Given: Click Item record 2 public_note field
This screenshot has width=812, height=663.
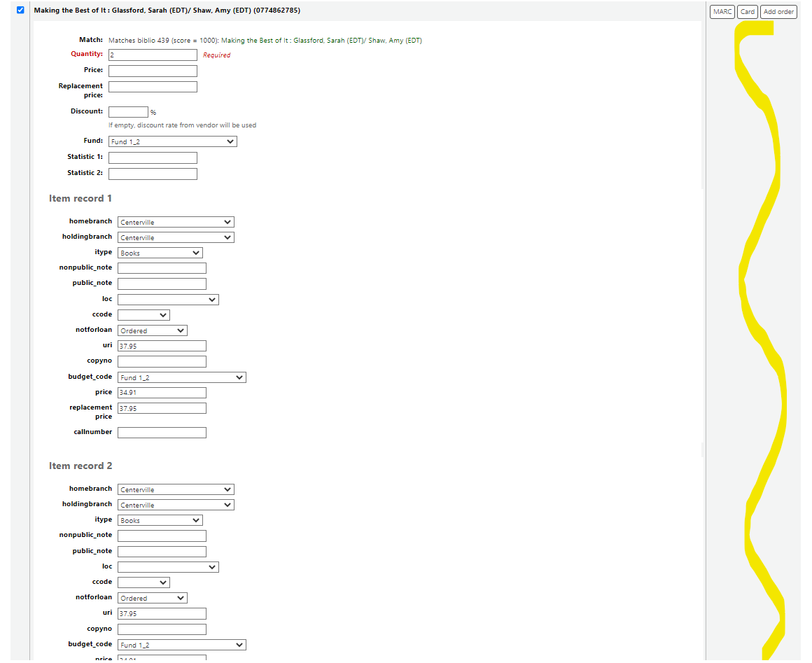Looking at the screenshot, I should tap(162, 552).
